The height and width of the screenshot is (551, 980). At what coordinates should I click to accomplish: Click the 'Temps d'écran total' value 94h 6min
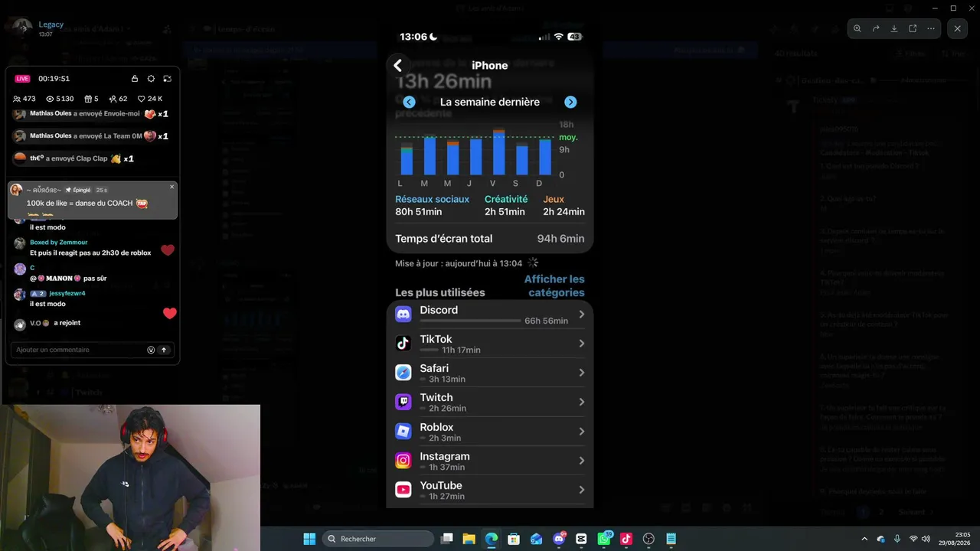[x=561, y=239]
